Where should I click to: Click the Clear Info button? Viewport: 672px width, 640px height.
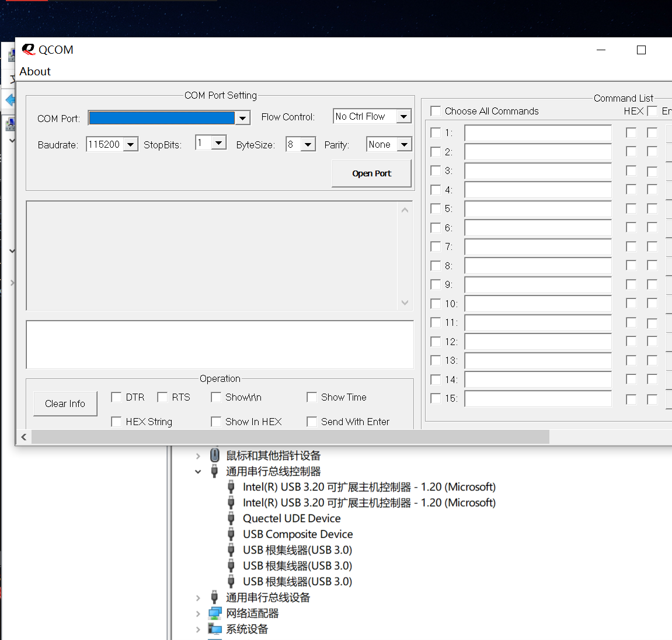pyautogui.click(x=65, y=404)
